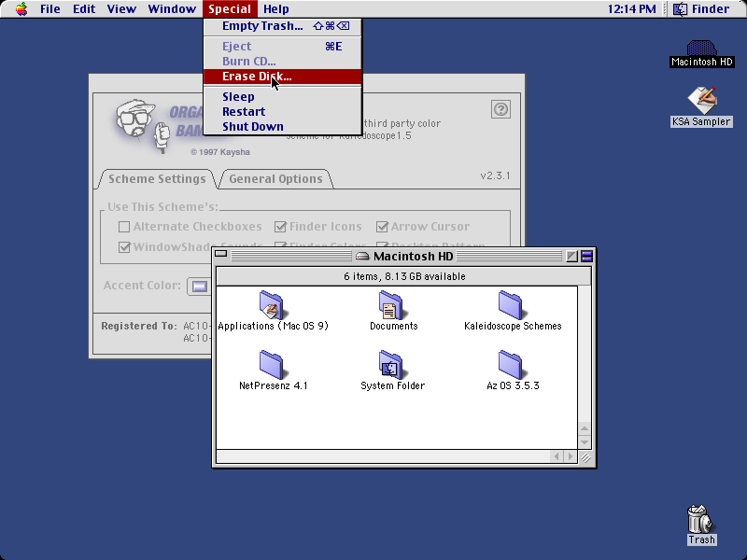Click the close box of Macintosh HD window

[x=220, y=254]
